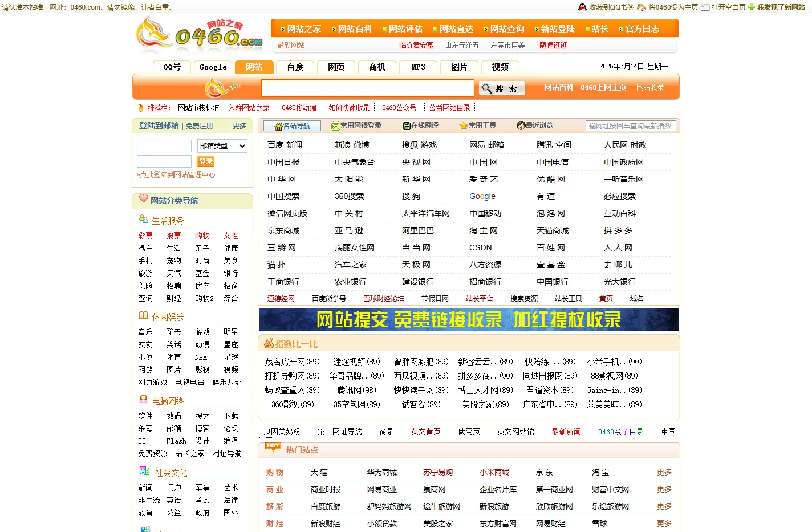Open 0460上网主页 link in search bar
The image size is (812, 532).
603,87
